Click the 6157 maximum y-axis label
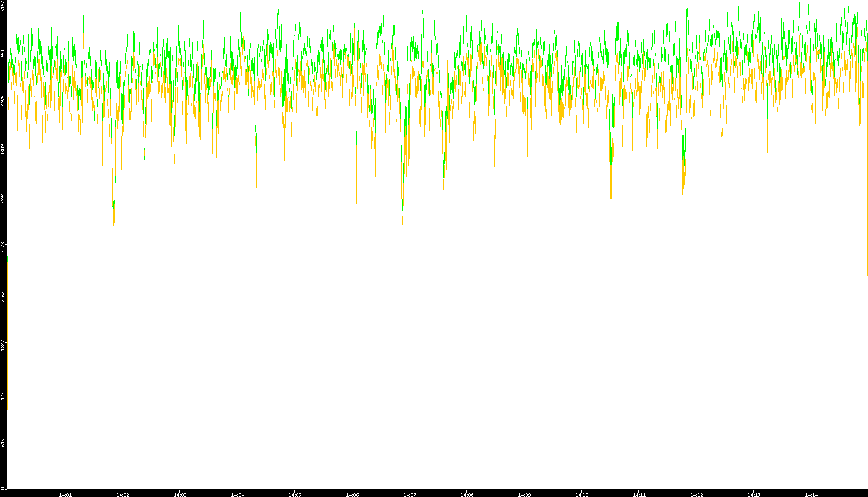 pos(3,6)
